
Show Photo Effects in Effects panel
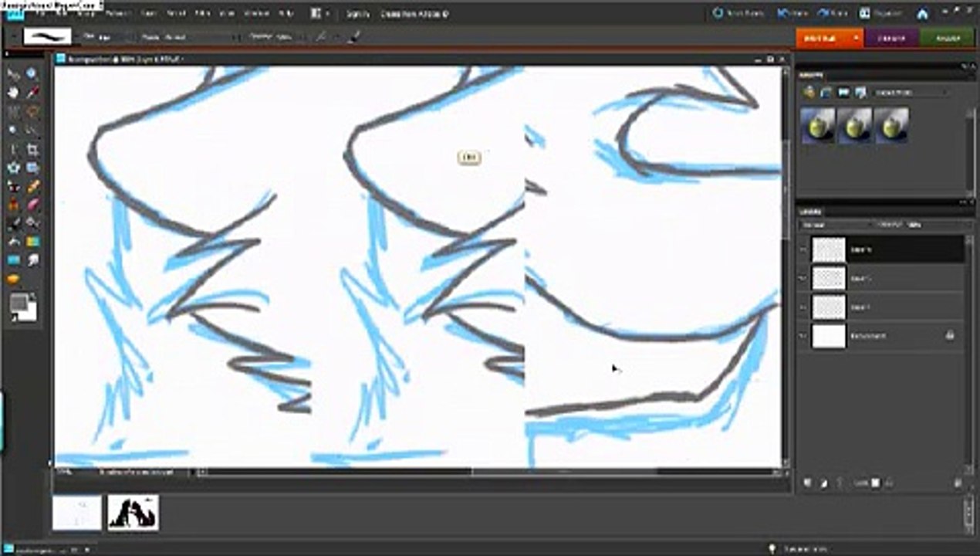[843, 93]
